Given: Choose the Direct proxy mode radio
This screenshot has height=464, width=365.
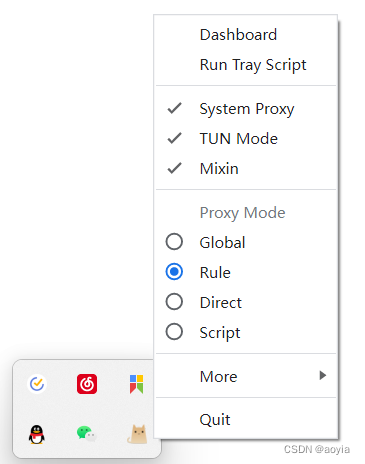Looking at the screenshot, I should (x=174, y=302).
